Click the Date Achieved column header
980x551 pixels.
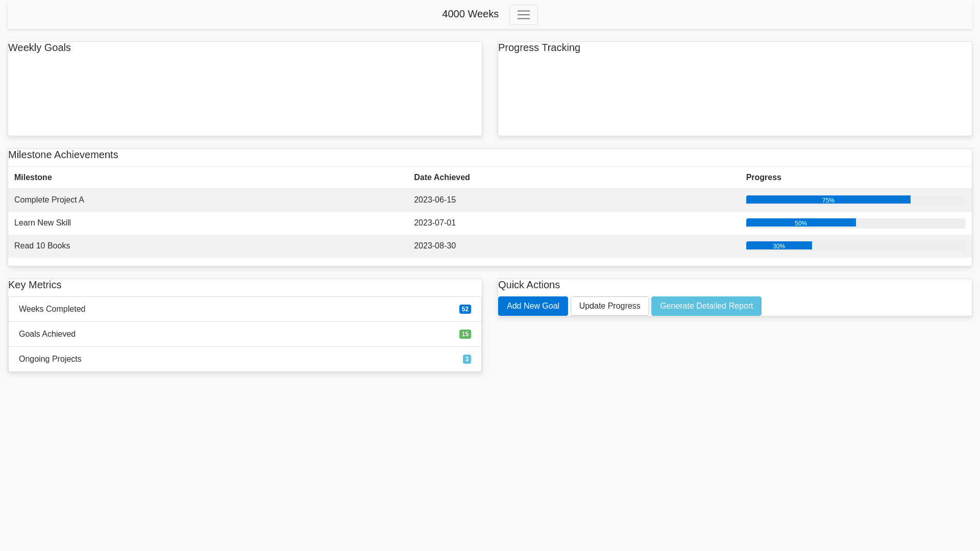(x=442, y=178)
